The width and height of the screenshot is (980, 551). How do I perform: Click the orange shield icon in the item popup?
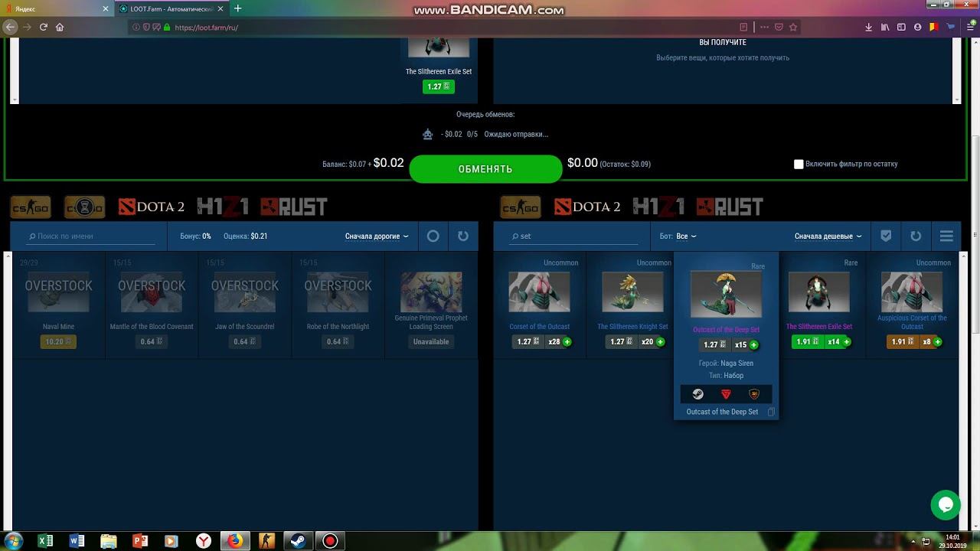754,394
